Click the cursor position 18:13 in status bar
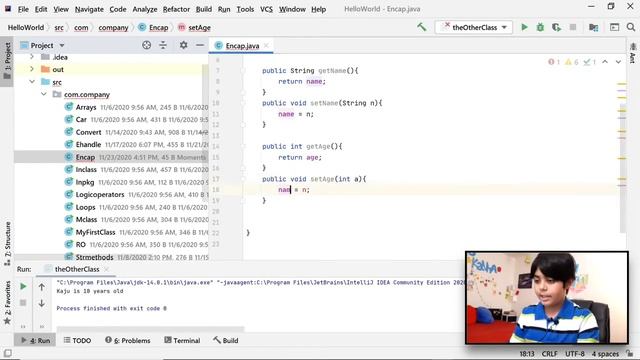 tap(527, 354)
